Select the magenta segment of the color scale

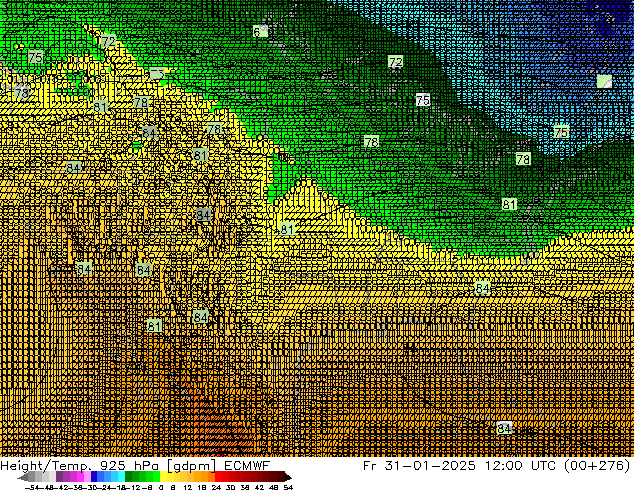(x=80, y=477)
